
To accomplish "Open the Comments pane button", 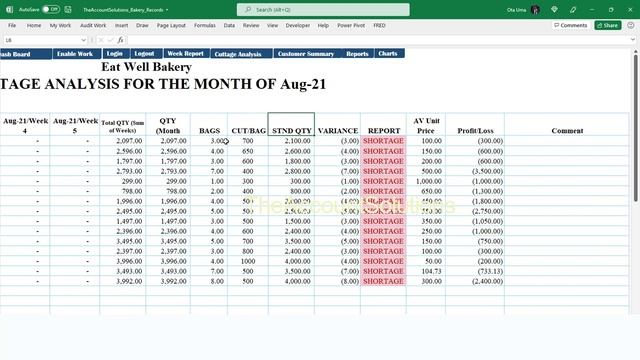I will point(570,25).
